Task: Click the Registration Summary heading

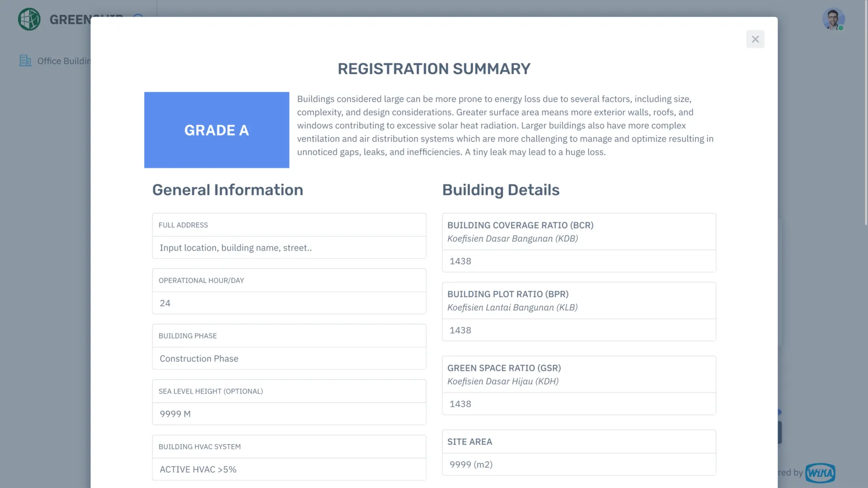Action: pyautogui.click(x=434, y=69)
